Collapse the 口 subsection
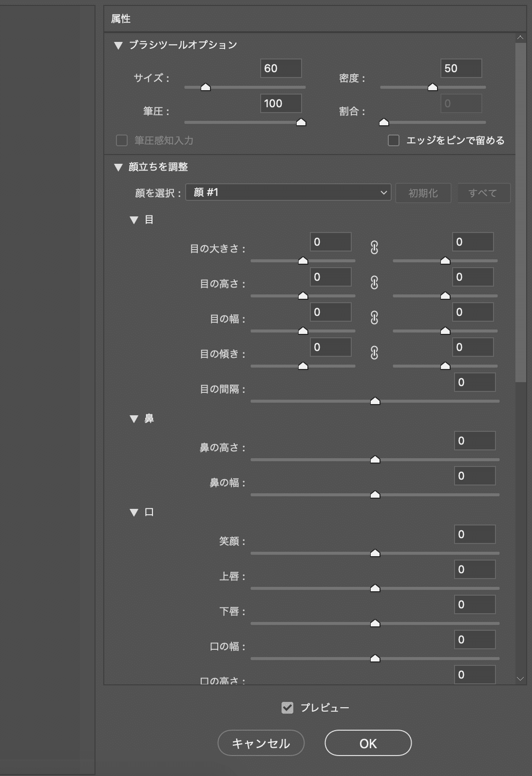This screenshot has height=776, width=532. click(134, 512)
